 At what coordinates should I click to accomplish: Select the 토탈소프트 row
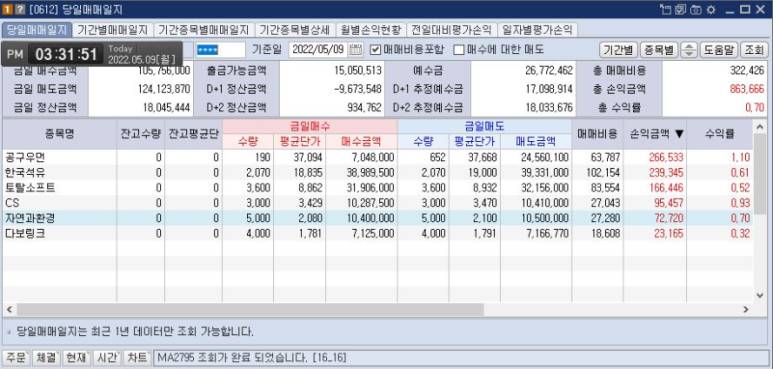(x=377, y=188)
